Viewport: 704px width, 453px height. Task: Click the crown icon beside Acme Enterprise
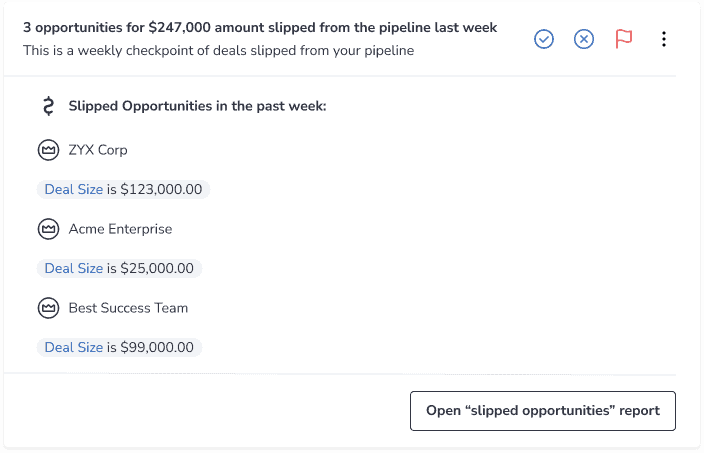(48, 229)
